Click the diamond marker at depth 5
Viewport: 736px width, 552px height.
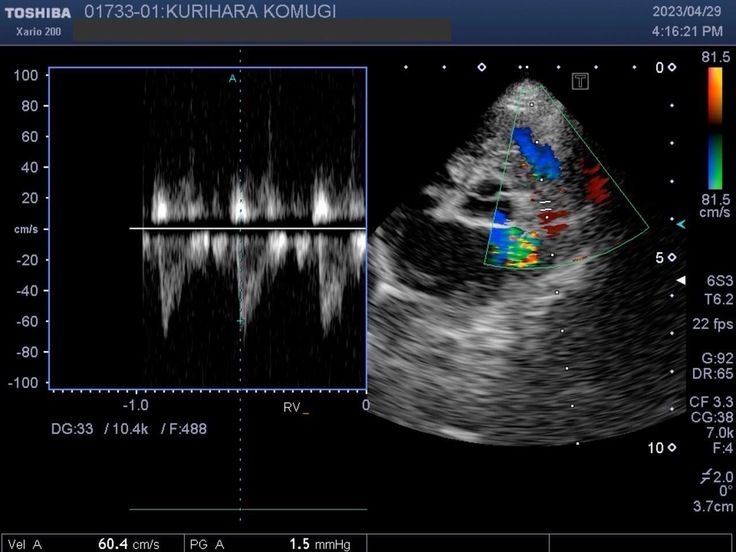coord(672,258)
